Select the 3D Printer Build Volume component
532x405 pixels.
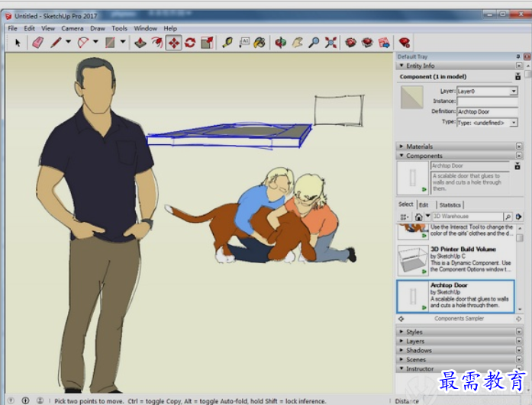pyautogui.click(x=456, y=260)
